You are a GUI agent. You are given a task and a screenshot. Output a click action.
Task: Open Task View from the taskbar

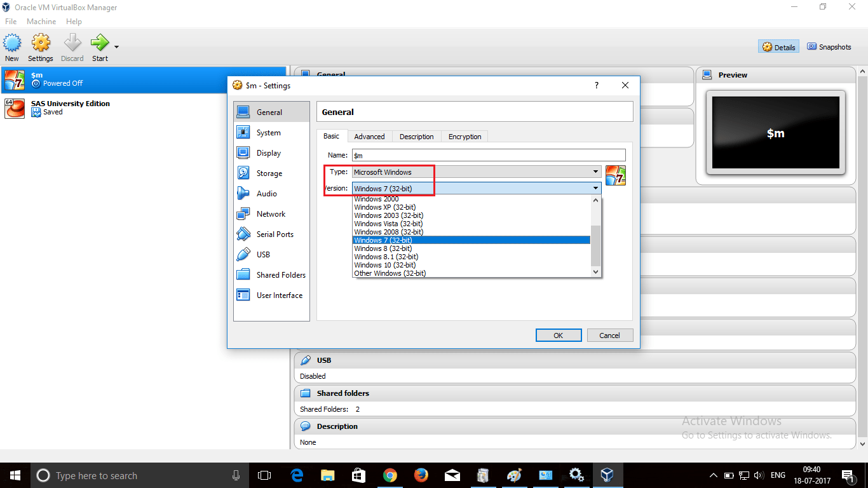coord(264,475)
